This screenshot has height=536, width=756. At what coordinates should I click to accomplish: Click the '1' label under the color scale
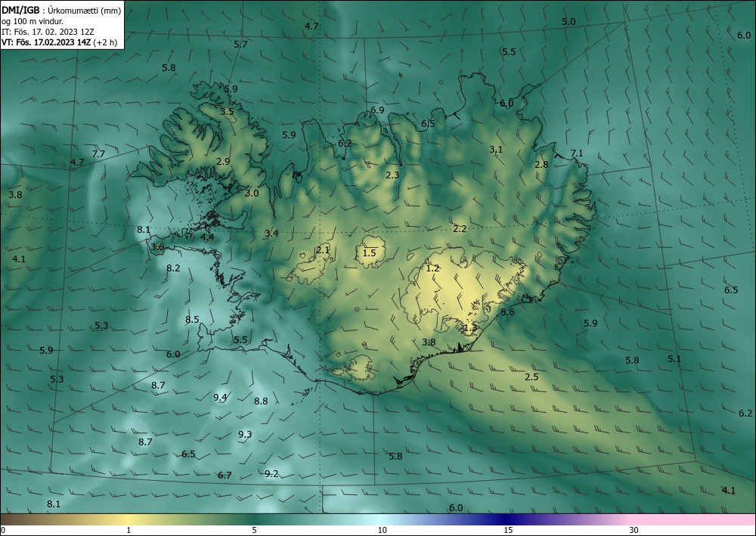coord(129,530)
